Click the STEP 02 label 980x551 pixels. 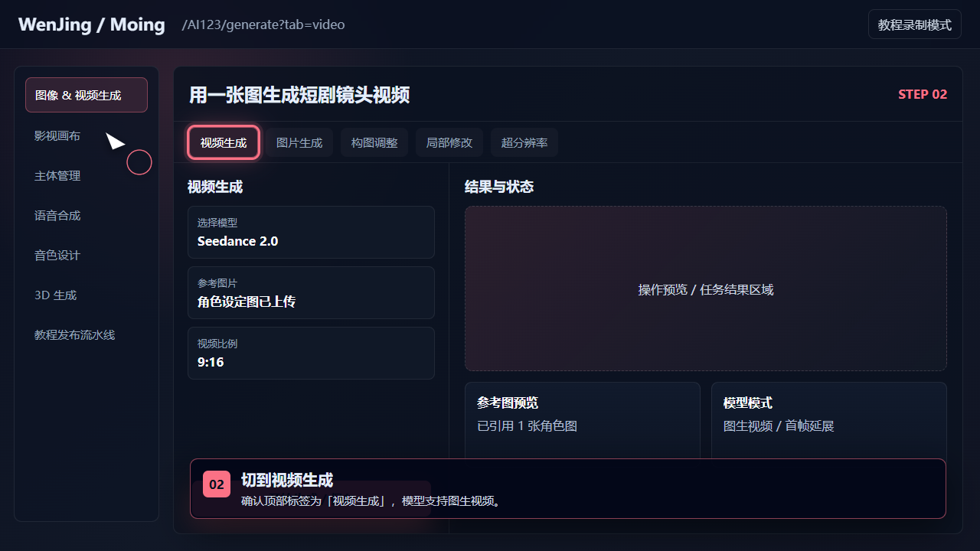pyautogui.click(x=923, y=94)
